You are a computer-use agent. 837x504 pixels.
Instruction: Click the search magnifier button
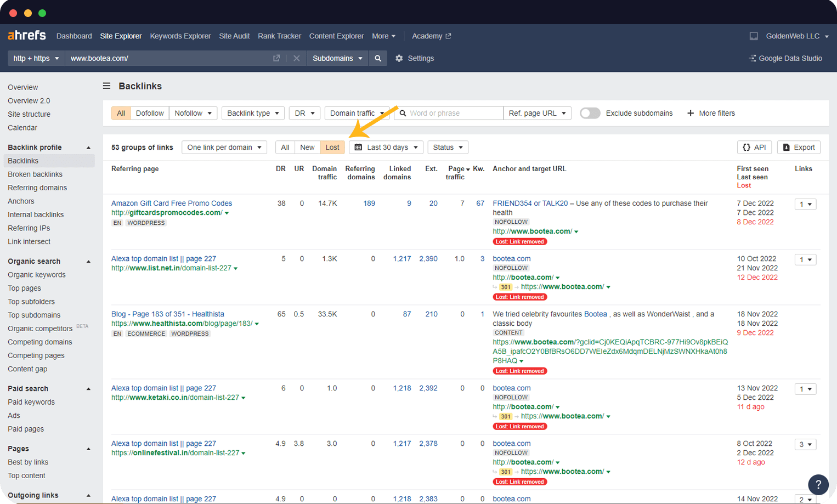coord(378,58)
